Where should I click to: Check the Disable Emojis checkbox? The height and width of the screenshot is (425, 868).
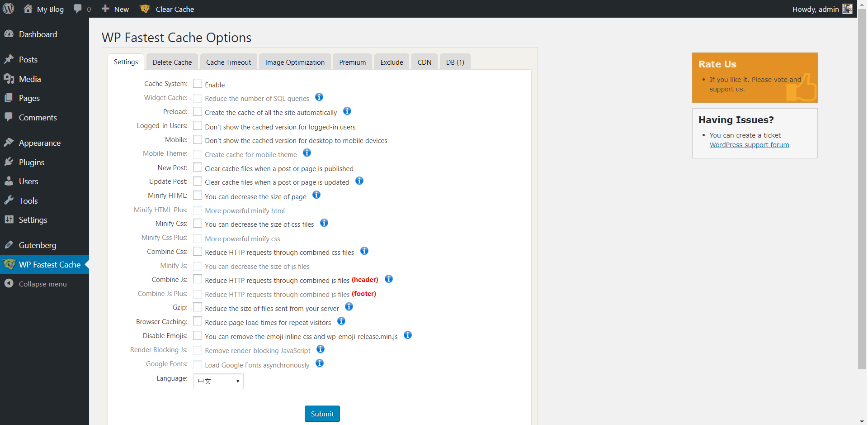click(198, 335)
